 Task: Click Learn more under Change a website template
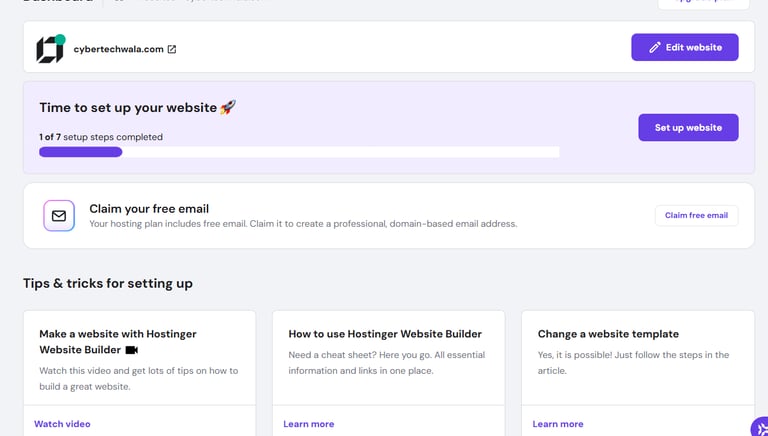pyautogui.click(x=558, y=424)
